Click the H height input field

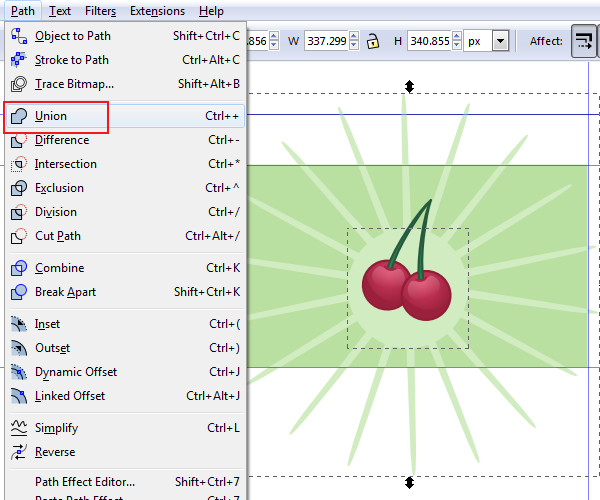pyautogui.click(x=430, y=41)
